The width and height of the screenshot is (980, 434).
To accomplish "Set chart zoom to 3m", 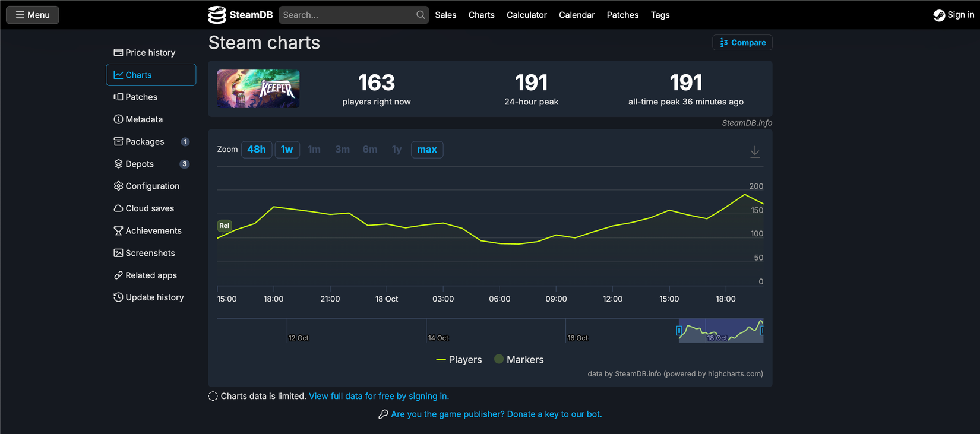I will click(x=342, y=150).
